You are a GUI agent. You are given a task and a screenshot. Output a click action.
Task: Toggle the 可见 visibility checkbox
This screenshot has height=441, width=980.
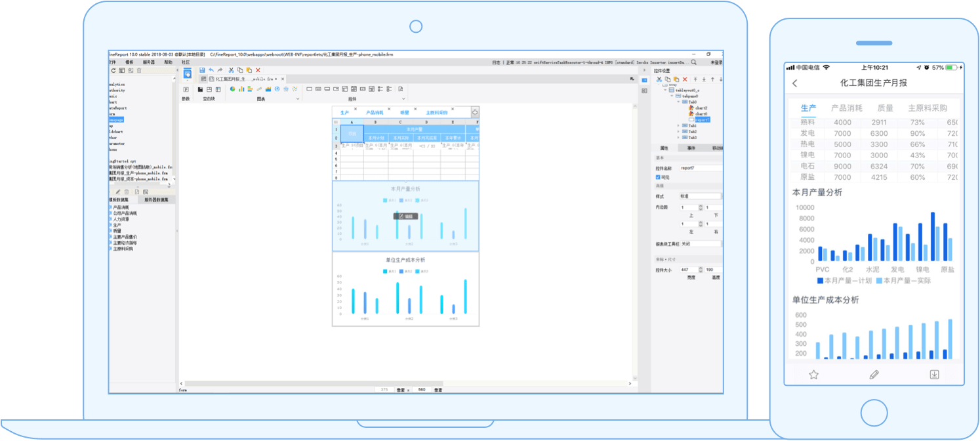pyautogui.click(x=658, y=177)
